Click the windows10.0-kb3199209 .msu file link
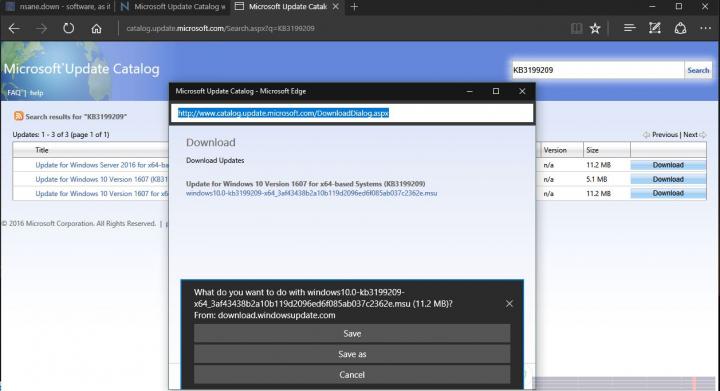720x391 pixels. 311,193
